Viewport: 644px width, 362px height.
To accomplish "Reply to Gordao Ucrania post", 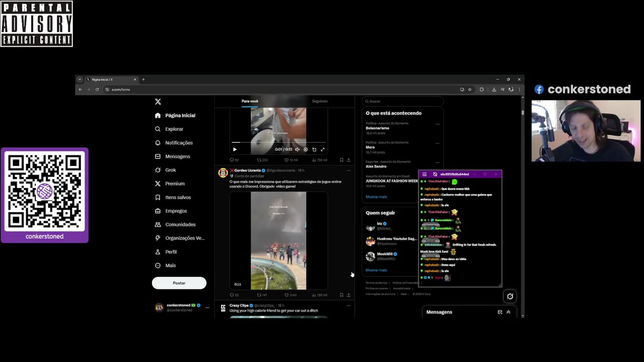I will coord(234,295).
